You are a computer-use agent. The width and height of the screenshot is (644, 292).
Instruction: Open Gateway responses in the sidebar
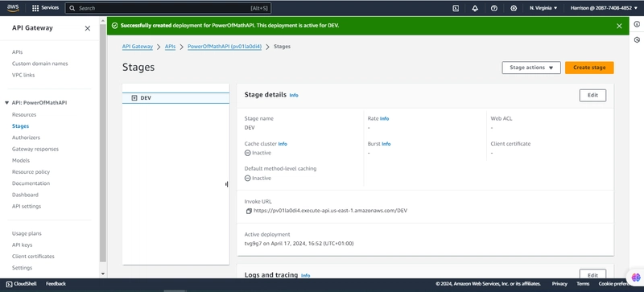point(35,149)
